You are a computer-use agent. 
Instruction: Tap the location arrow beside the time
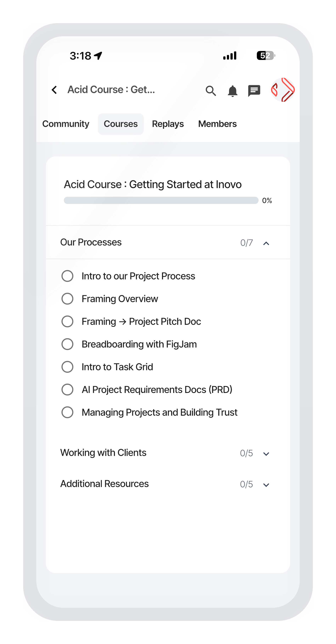pyautogui.click(x=98, y=56)
